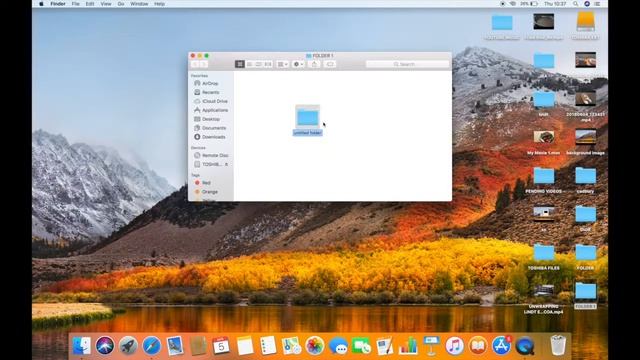Viewport: 640px width, 360px height.
Task: Open Numbers from the Dock
Action: click(408, 346)
